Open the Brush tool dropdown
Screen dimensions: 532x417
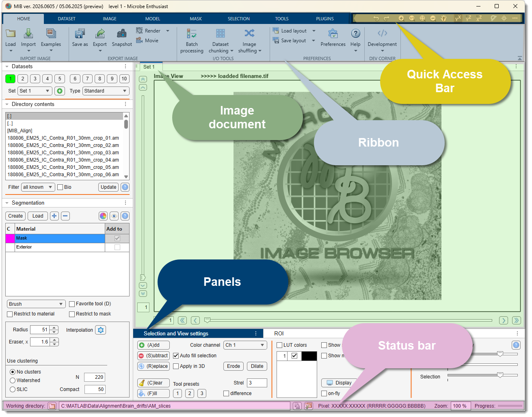[36, 304]
